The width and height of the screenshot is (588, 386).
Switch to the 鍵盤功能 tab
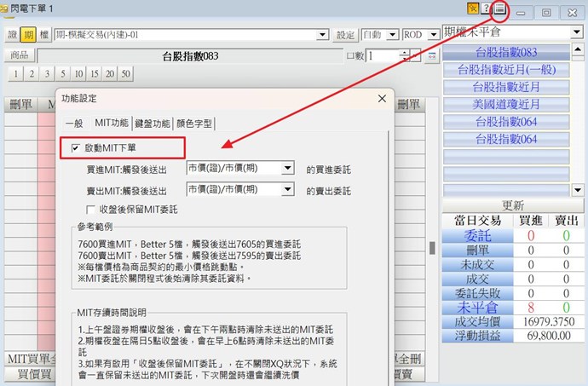[x=153, y=123]
